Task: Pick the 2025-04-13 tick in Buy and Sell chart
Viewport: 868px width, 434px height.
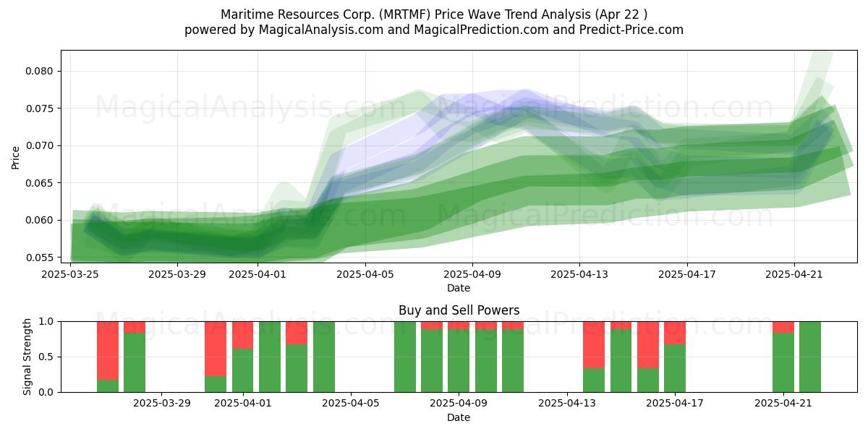Action: 567,404
